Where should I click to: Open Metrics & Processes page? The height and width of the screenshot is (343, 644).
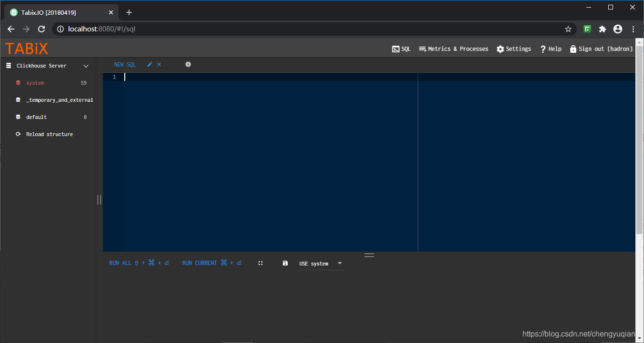pos(453,49)
